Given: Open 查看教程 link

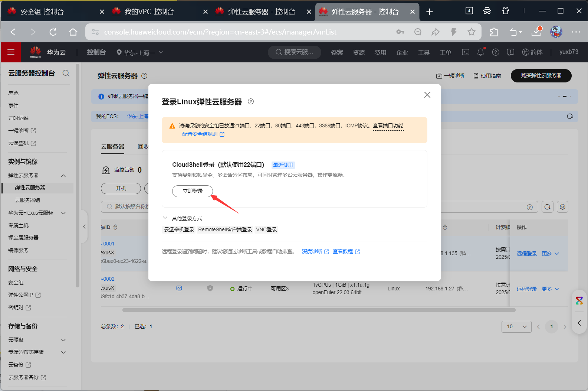Looking at the screenshot, I should pos(346,251).
